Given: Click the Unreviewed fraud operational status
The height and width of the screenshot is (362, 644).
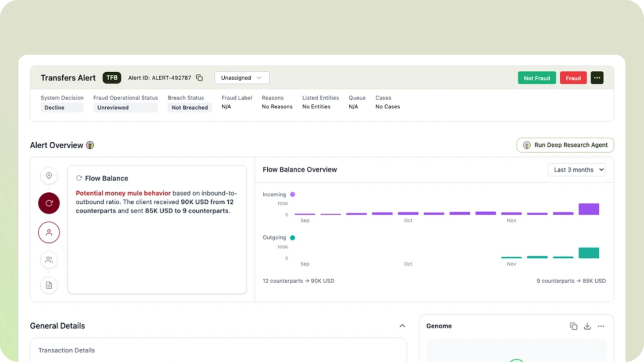Looking at the screenshot, I should tap(125, 107).
